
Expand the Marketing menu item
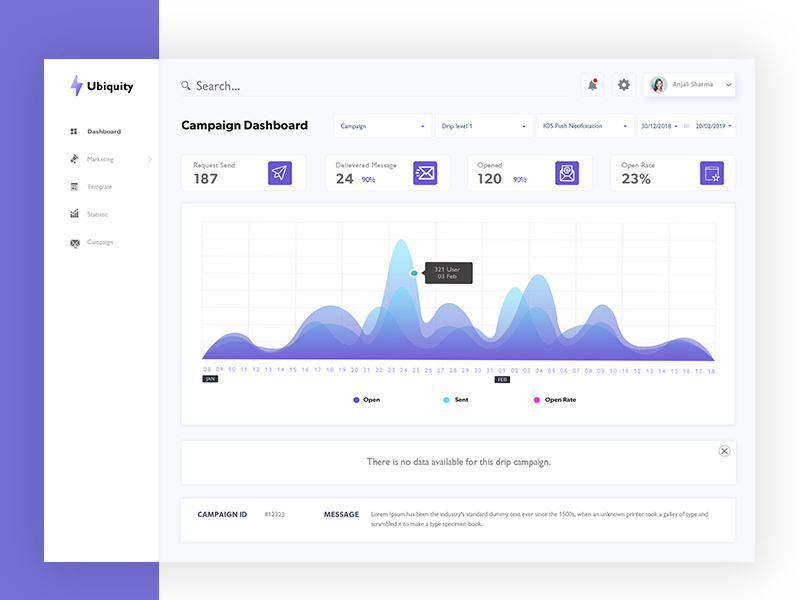click(150, 159)
